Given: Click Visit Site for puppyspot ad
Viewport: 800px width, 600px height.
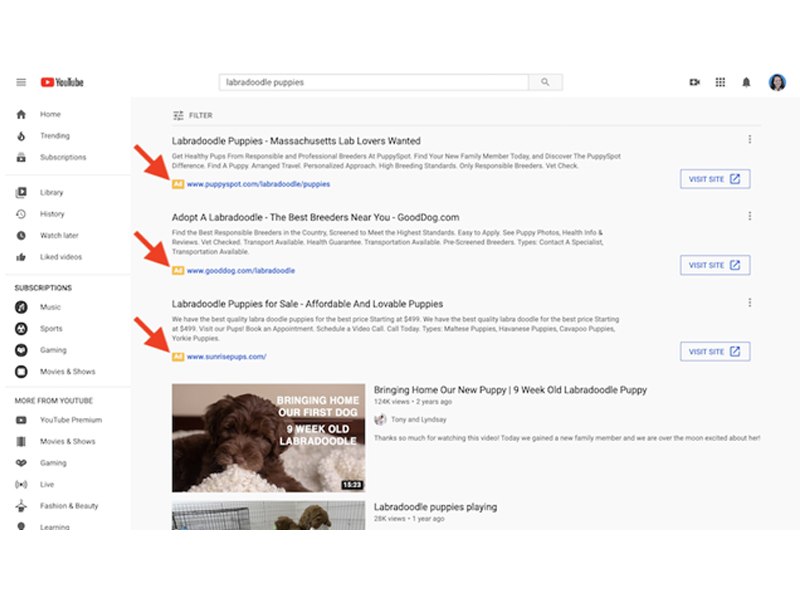Looking at the screenshot, I should [x=714, y=179].
